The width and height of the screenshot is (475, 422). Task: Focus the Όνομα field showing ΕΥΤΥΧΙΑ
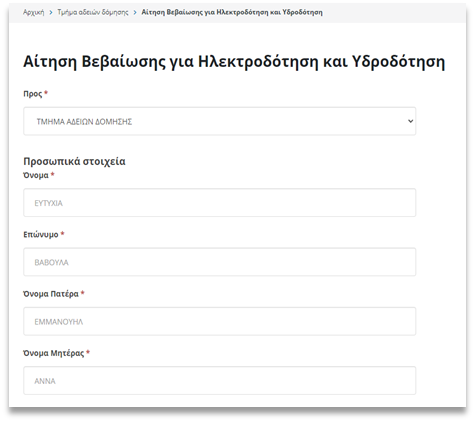point(219,203)
